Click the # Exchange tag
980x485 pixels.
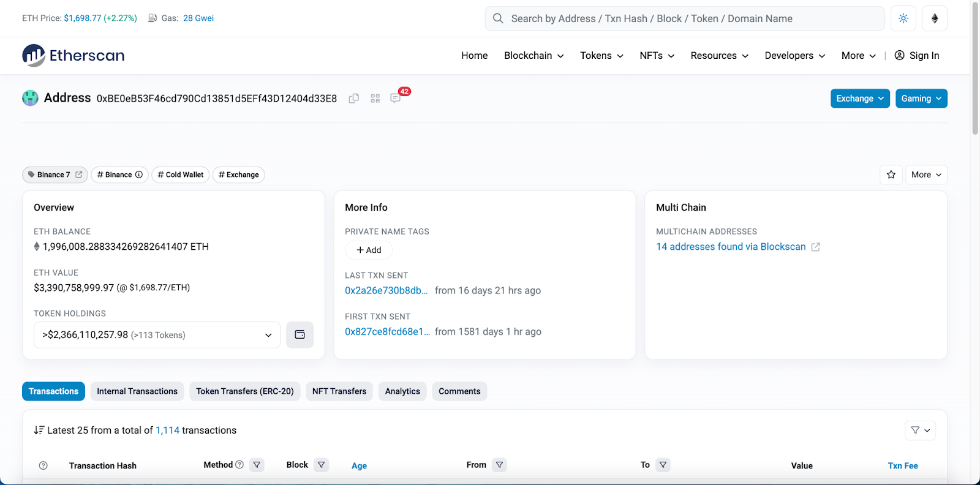click(239, 175)
